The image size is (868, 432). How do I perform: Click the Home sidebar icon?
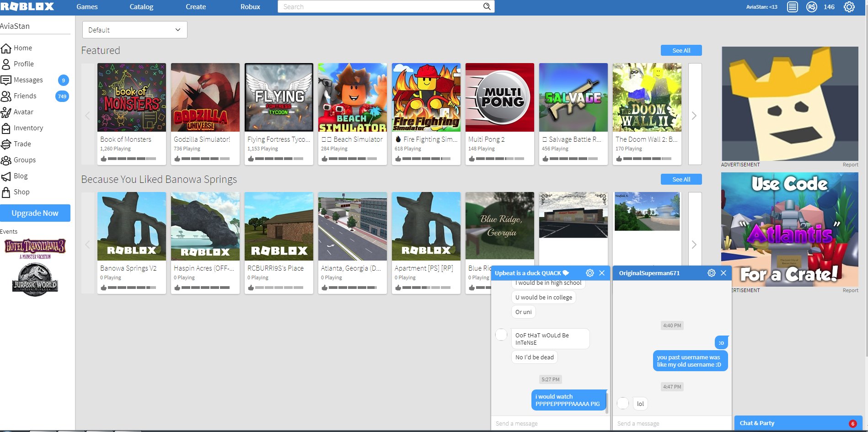[x=6, y=48]
